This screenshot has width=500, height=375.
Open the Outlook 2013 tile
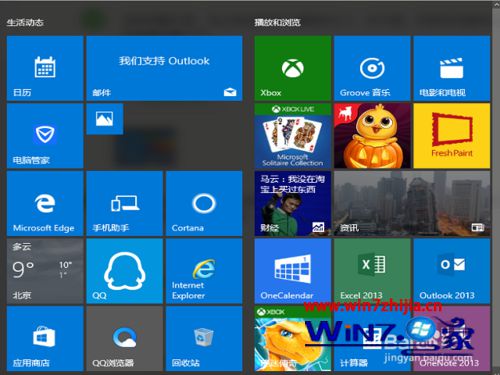(452, 271)
